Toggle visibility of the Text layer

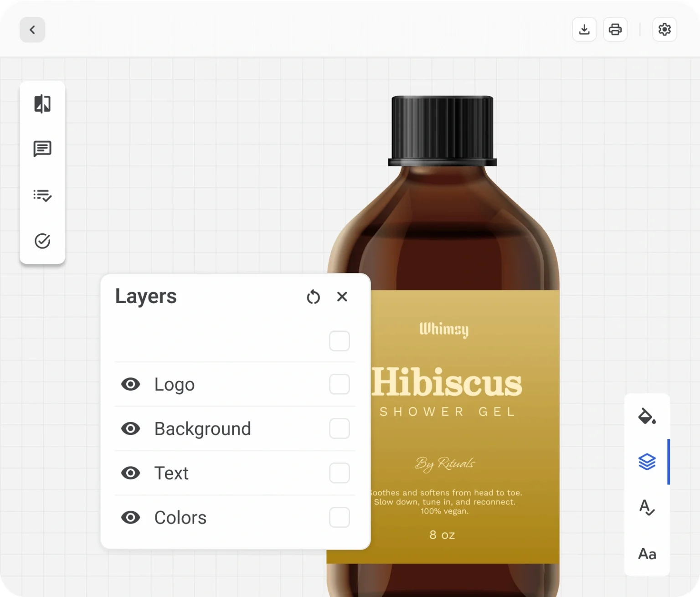[130, 473]
